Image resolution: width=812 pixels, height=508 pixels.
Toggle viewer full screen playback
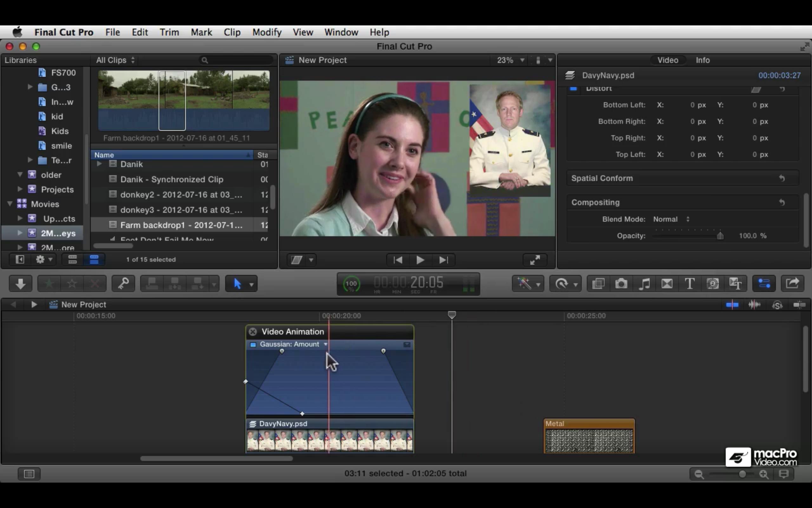pos(535,260)
